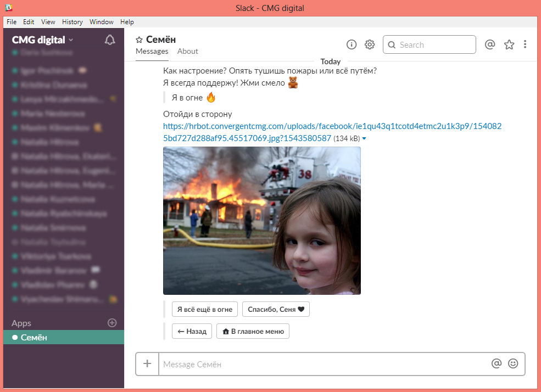This screenshot has height=392, width=541.
Task: Open mentions and activity icon
Action: [489, 44]
